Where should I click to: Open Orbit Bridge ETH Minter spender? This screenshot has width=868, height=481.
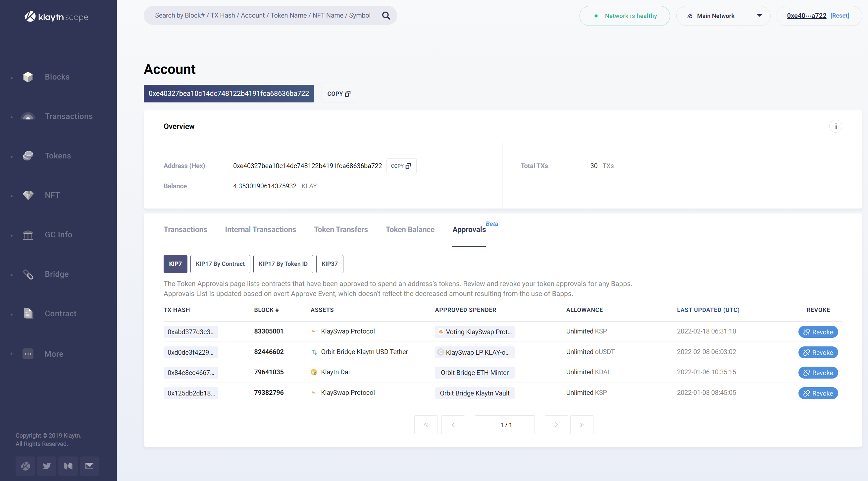[x=475, y=373]
